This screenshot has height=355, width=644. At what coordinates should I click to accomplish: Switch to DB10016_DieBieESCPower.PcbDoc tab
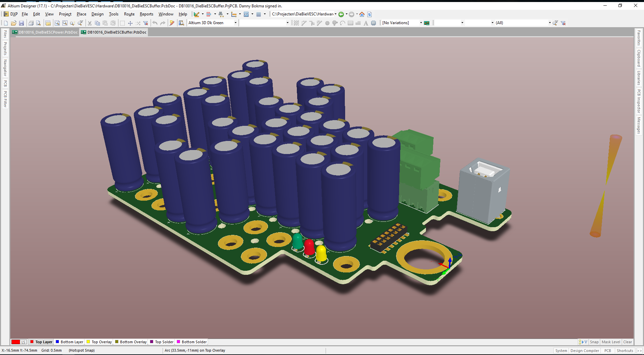click(48, 32)
